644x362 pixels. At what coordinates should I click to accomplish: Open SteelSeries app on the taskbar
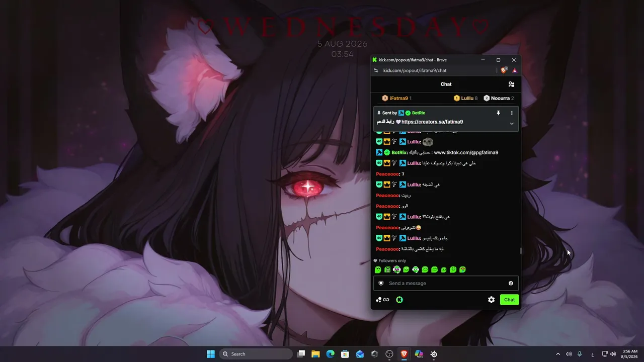[434, 354]
